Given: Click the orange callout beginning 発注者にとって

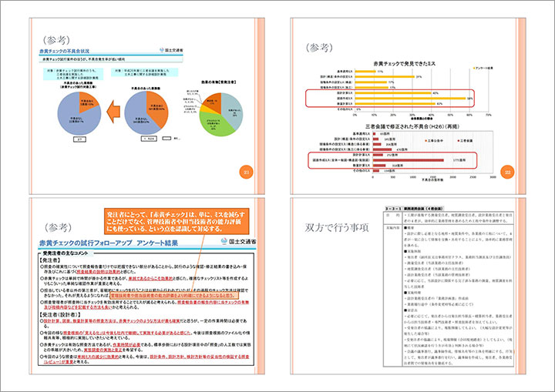Looking at the screenshot, I should tap(177, 221).
